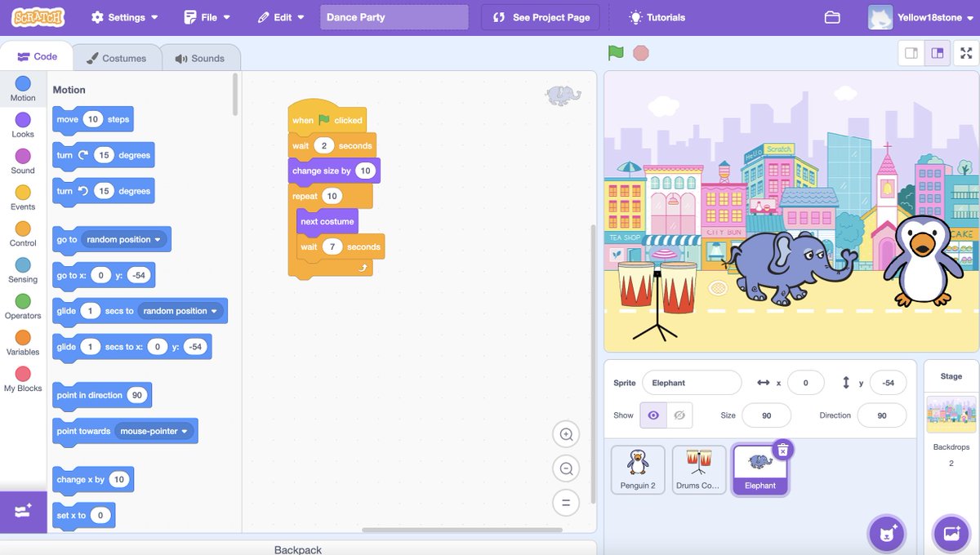980x555 pixels.
Task: Click the turn counterclockwise 15 degrees block
Action: (103, 191)
